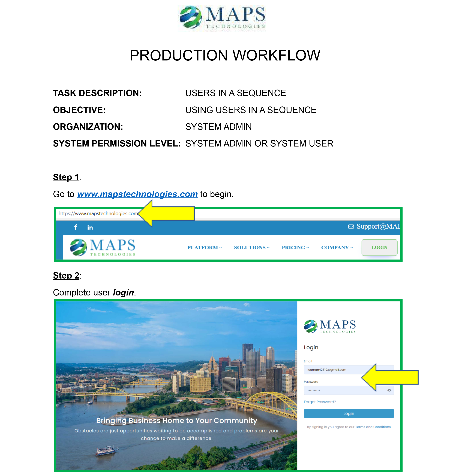Open the Terms and Conditions link
The width and height of the screenshot is (450, 476).
click(373, 427)
